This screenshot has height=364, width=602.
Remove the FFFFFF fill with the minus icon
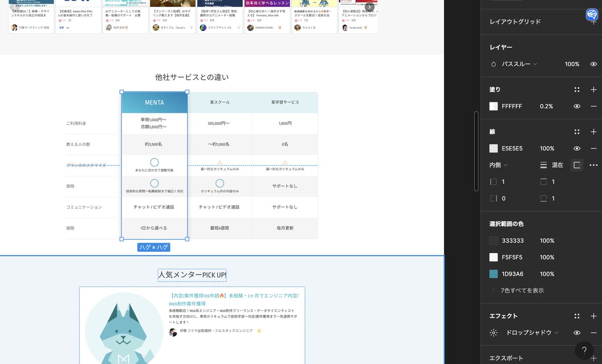[x=593, y=106]
